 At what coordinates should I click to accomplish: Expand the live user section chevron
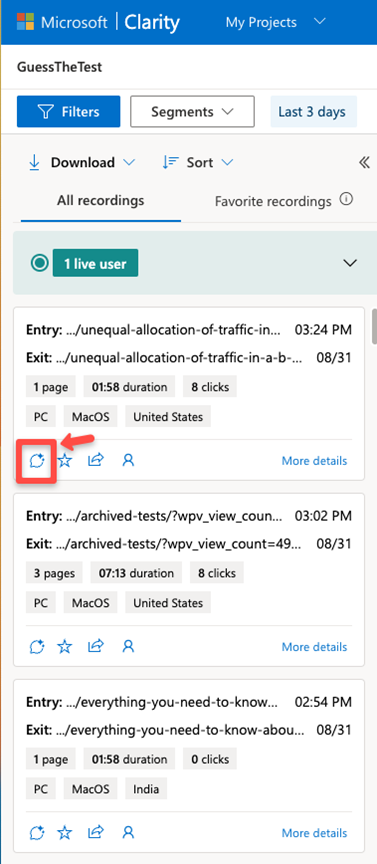(x=350, y=263)
